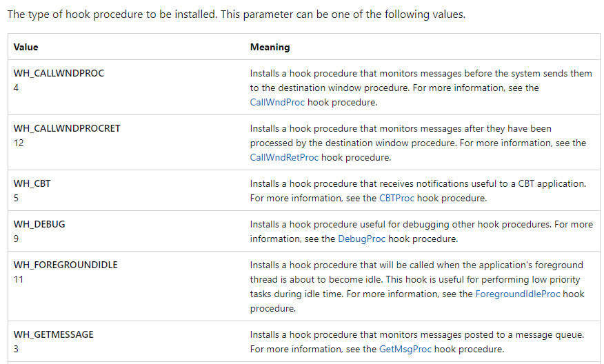
Task: Click the number 12 under WH_CALLWNDPROCRET
Action: click(19, 143)
